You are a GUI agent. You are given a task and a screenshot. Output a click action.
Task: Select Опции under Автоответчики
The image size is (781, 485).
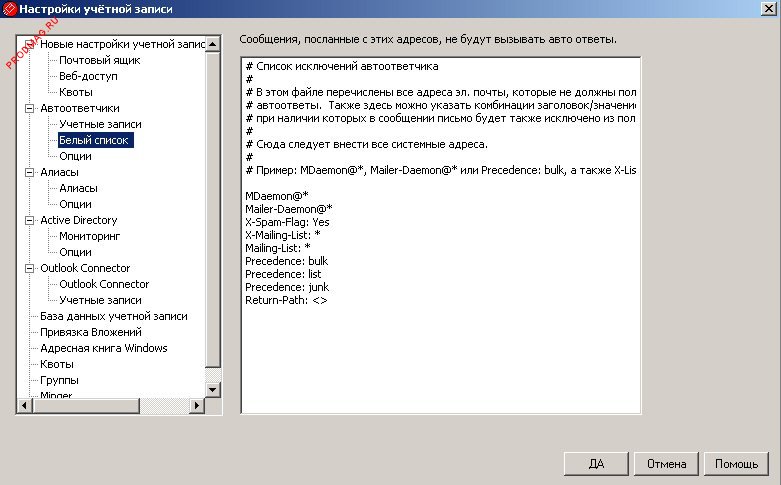point(75,156)
